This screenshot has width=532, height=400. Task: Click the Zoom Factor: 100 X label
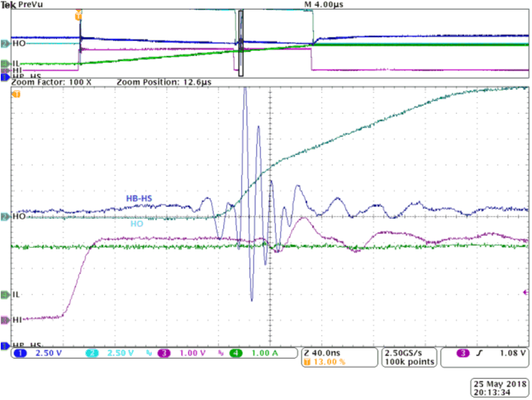coord(52,82)
